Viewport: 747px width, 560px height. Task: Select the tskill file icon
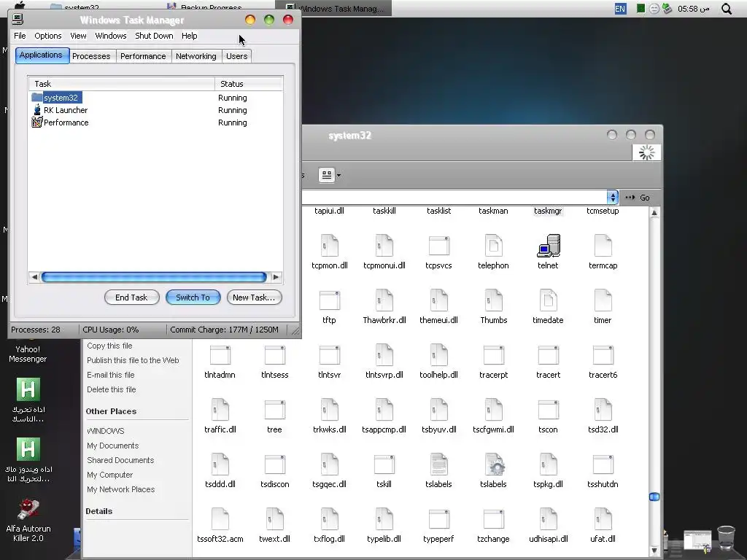click(384, 464)
